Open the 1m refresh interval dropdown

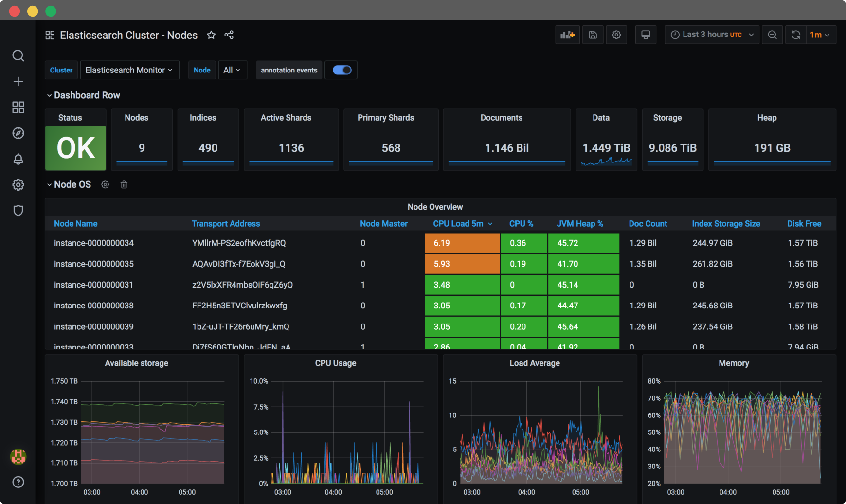[x=821, y=35]
